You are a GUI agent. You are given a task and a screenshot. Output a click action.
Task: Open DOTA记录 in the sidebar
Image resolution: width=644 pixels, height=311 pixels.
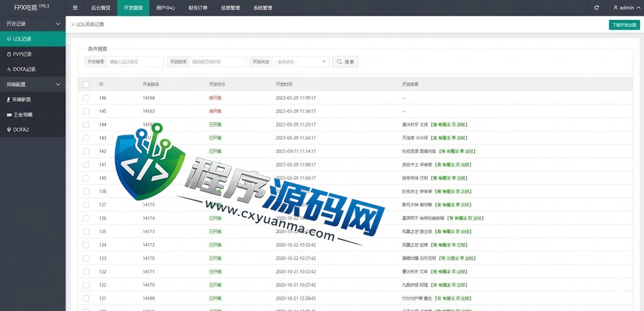tap(33, 69)
